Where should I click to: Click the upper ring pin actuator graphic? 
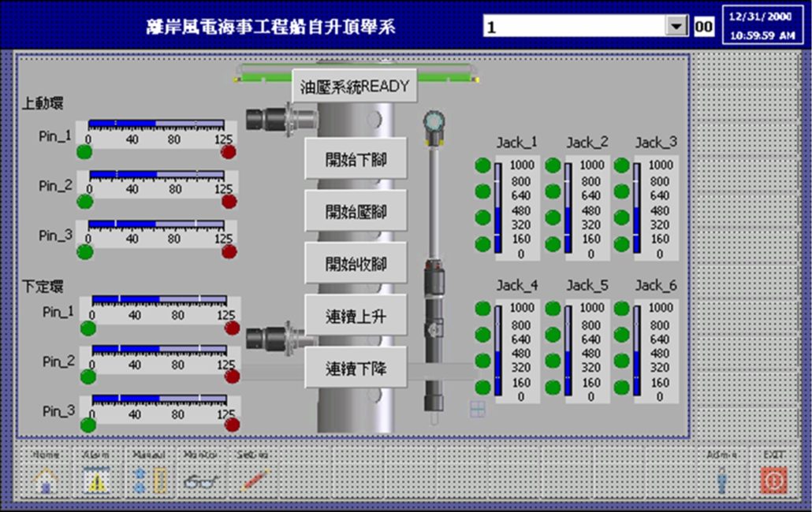point(281,119)
